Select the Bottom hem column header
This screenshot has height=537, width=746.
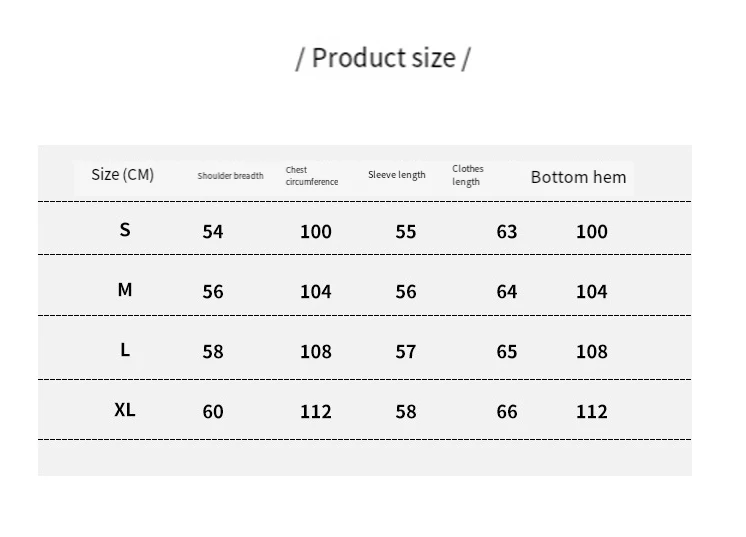click(578, 177)
